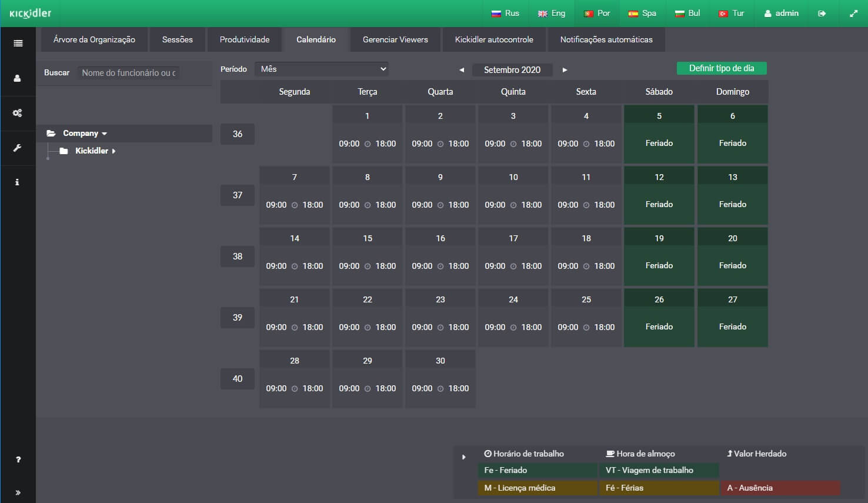Screen dimensions: 868x503
Task: Select day 1 calendar cell
Action: click(x=368, y=134)
